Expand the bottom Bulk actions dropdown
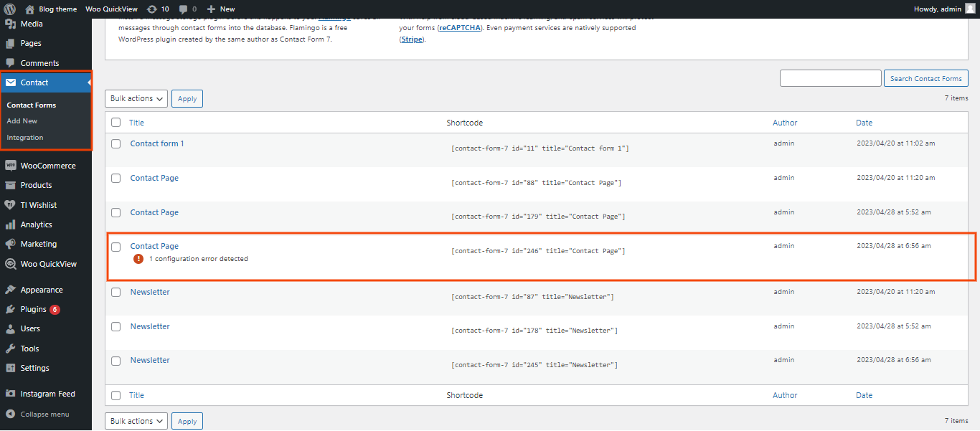Viewport: 980px width, 431px height. pyautogui.click(x=136, y=421)
